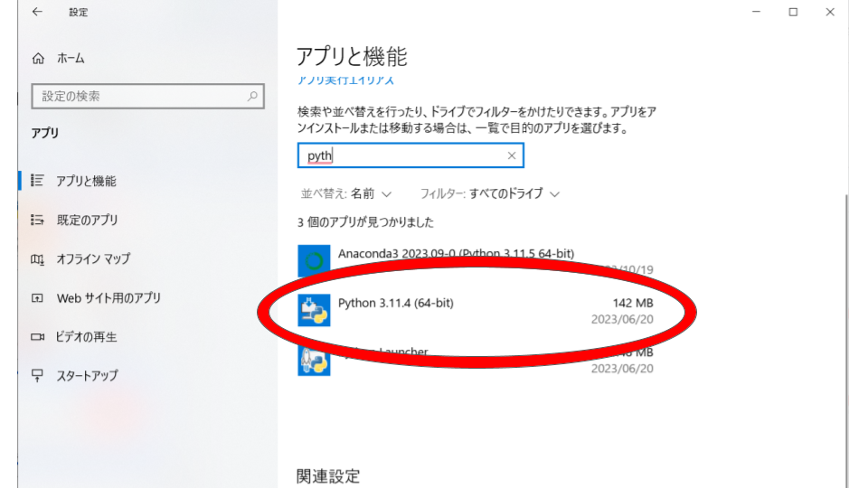Go to ホーム settings page
Screen dimensions: 868x488
tap(71, 58)
